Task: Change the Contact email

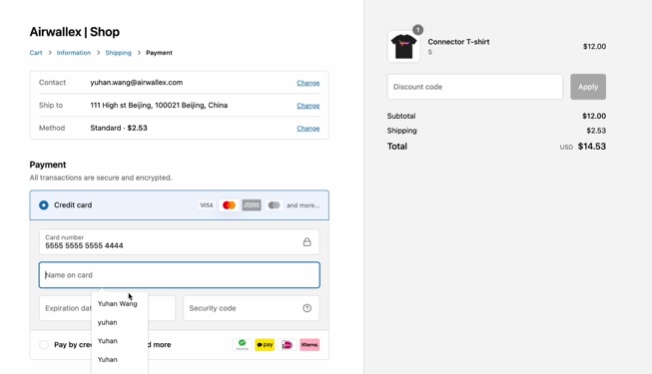Action: pos(308,83)
